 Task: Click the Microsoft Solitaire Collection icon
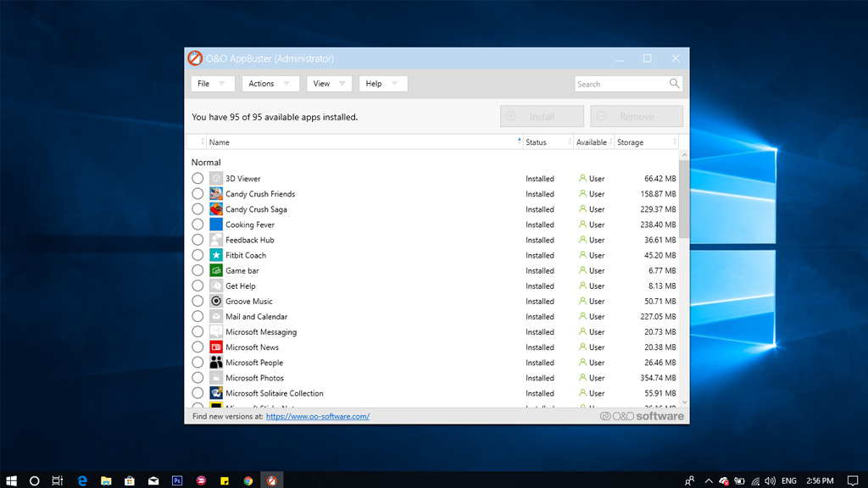[216, 393]
